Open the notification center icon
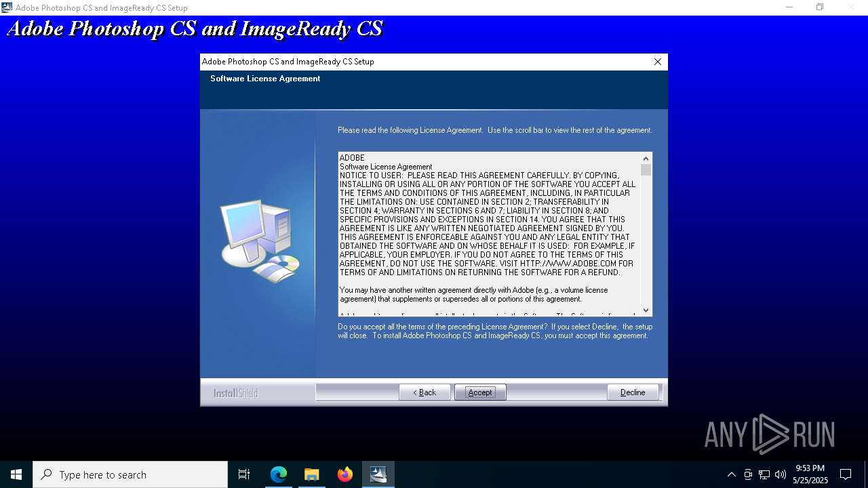 pyautogui.click(x=846, y=474)
